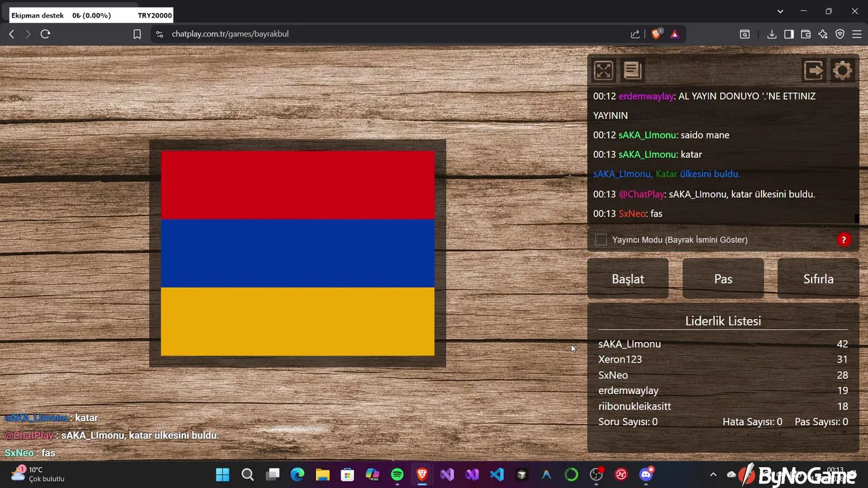Open Leo AI sparkle icon

pos(823,34)
